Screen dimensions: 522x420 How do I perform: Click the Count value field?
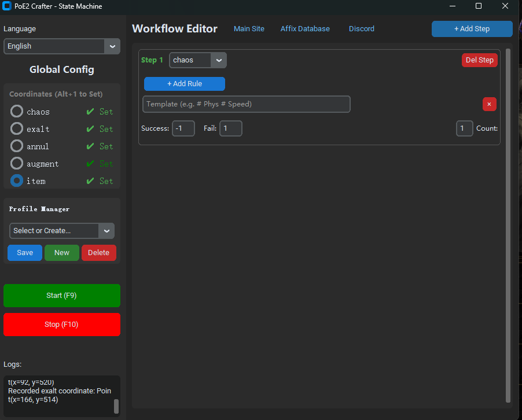click(464, 128)
